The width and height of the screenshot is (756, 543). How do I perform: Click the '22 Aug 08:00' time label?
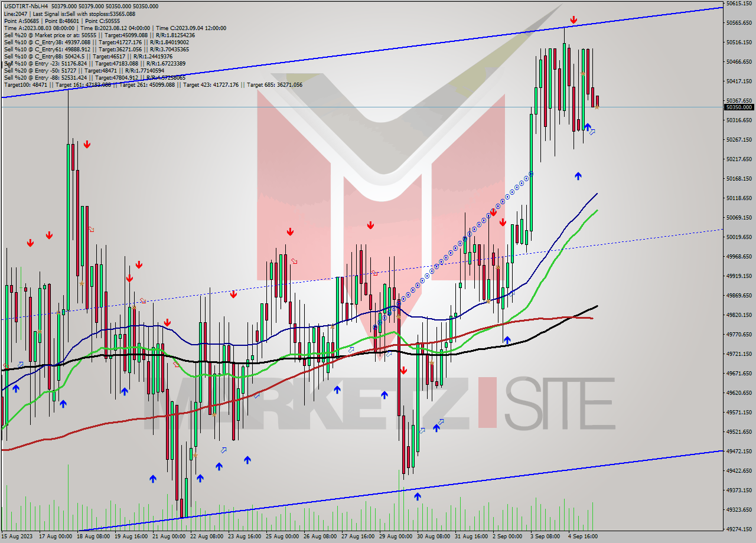click(x=207, y=537)
